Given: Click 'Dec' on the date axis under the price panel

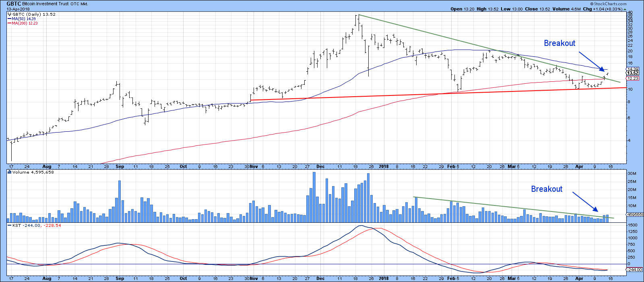Looking at the screenshot, I should point(321,166).
